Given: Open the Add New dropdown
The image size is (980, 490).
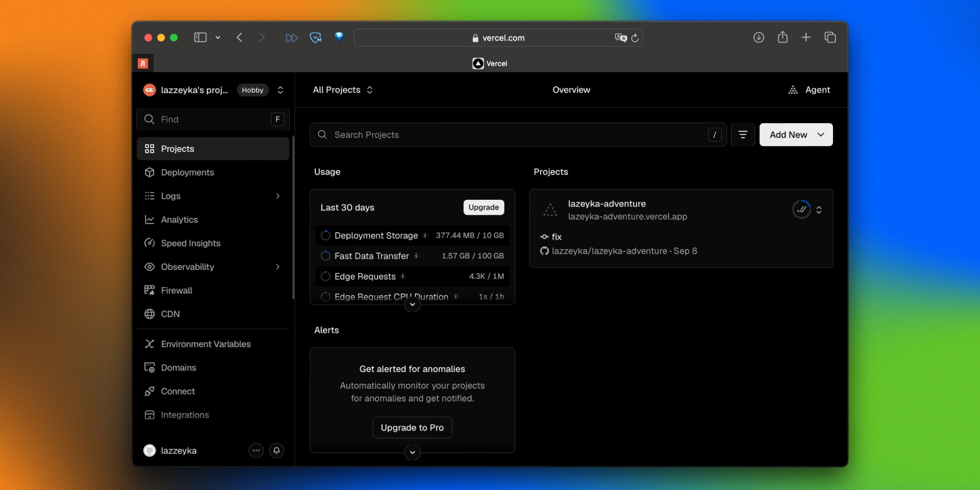Looking at the screenshot, I should tap(796, 135).
